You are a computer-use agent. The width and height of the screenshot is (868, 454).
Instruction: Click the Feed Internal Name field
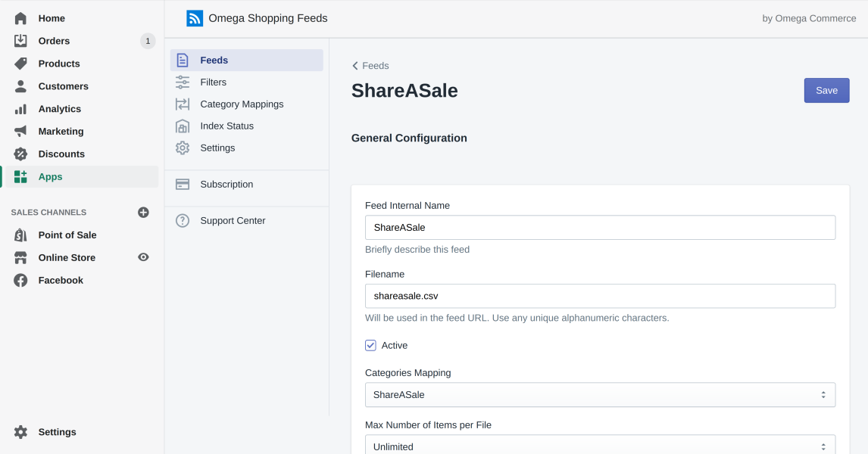[x=600, y=227]
